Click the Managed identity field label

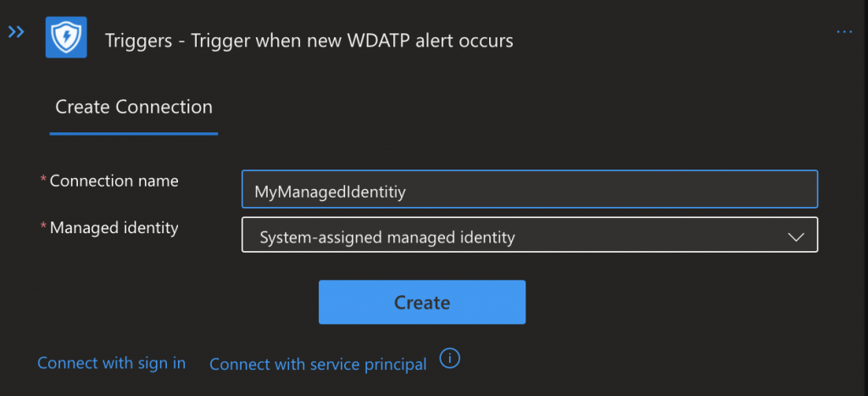[x=114, y=227]
